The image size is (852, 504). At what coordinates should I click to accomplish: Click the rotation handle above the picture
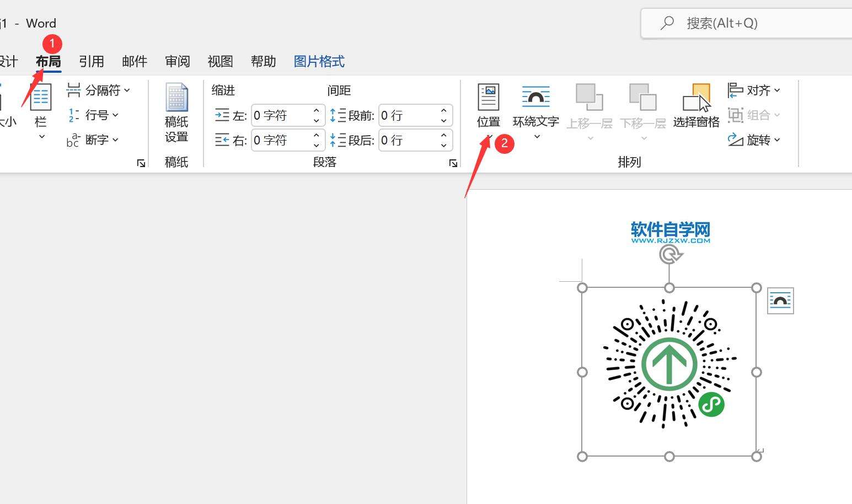(x=669, y=255)
